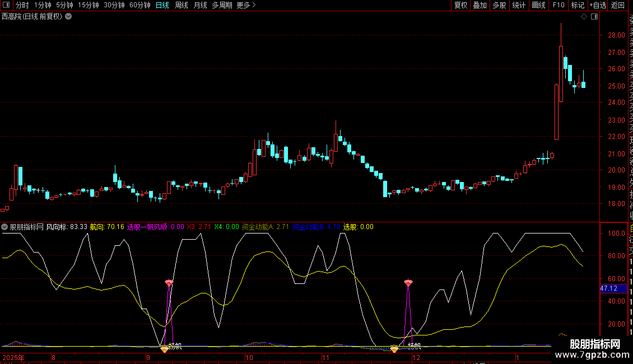Click the orange diamond marker beside first 扬帆 label
This screenshot has height=364, width=633.
coord(165,349)
